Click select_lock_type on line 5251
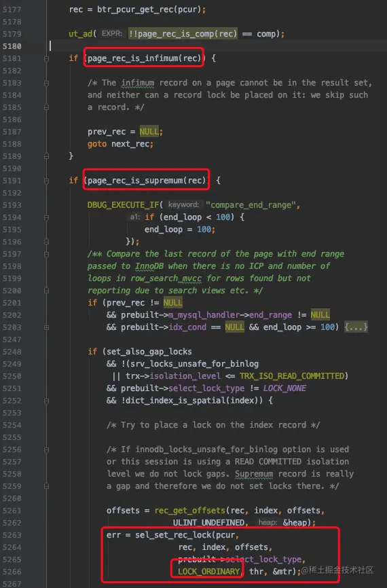Image resolution: width=387 pixels, height=588 pixels. tap(206, 388)
